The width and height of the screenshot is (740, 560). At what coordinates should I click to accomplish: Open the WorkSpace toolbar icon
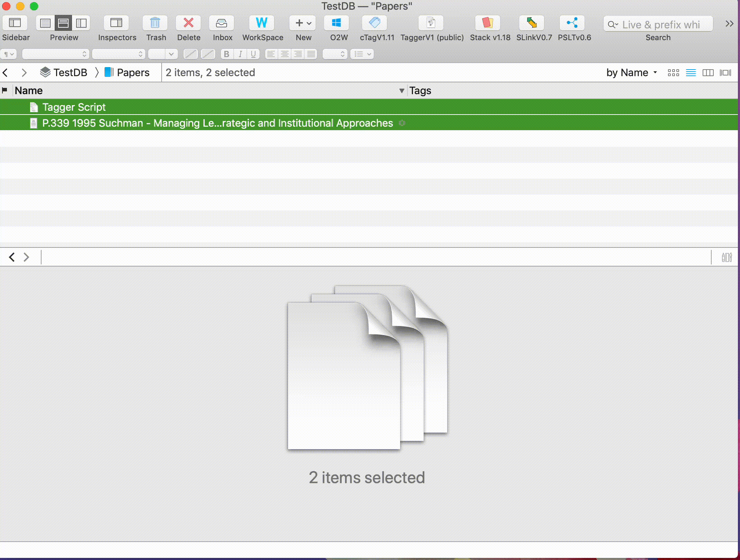click(262, 23)
